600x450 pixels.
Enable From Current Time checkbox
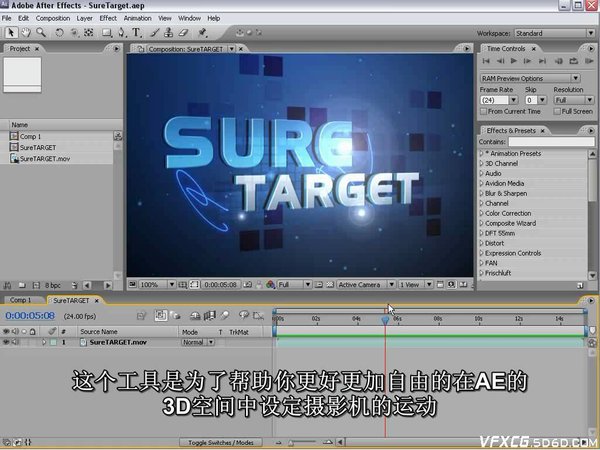click(484, 111)
